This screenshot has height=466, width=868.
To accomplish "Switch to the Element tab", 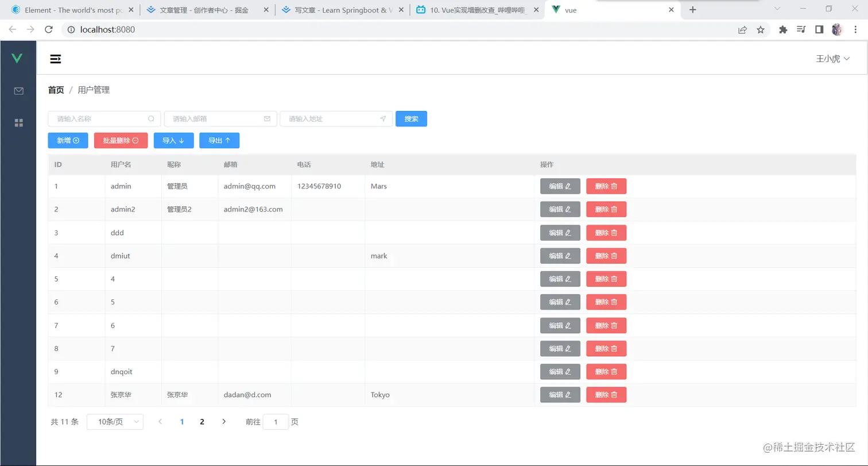I will (73, 10).
